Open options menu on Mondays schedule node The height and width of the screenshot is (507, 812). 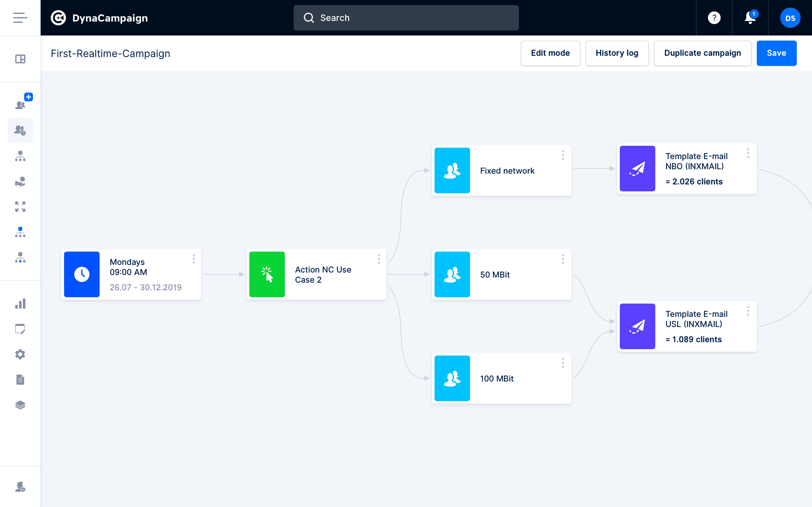point(193,259)
